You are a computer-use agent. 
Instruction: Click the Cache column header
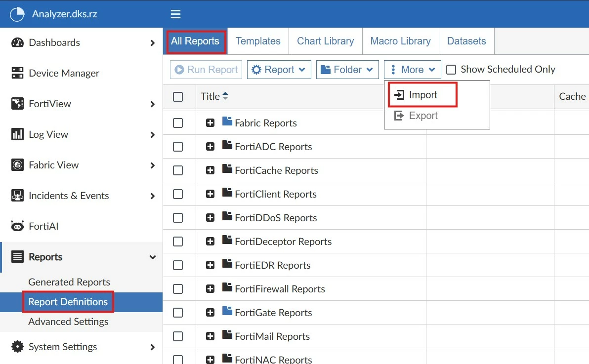[x=572, y=96]
